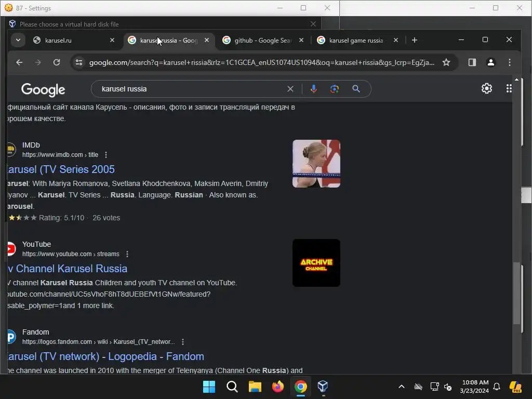Go back to previous page
Viewport: 532px width, 399px height.
point(19,62)
